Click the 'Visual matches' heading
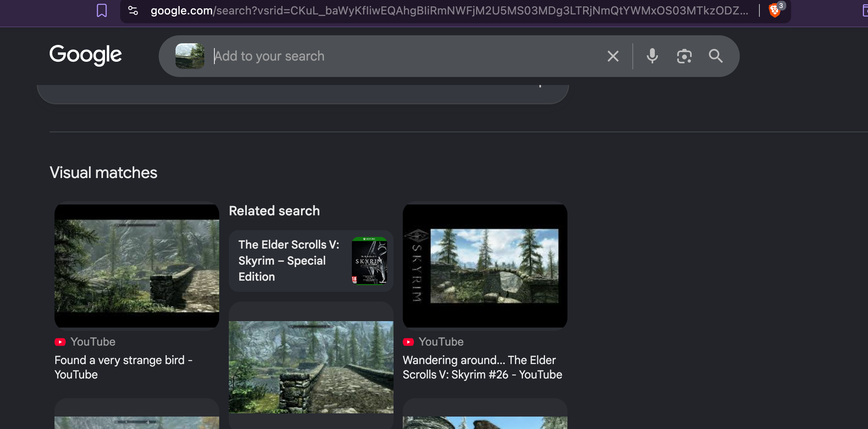The width and height of the screenshot is (868, 429). [x=103, y=173]
